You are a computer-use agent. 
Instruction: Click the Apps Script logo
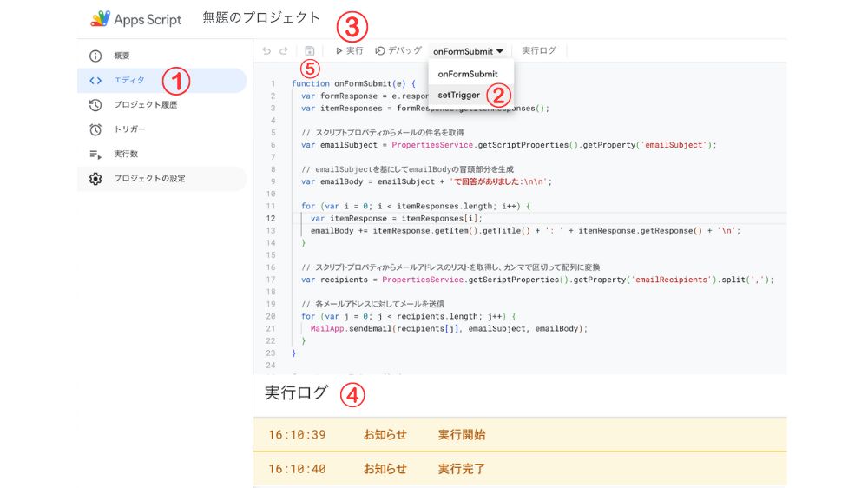101,18
